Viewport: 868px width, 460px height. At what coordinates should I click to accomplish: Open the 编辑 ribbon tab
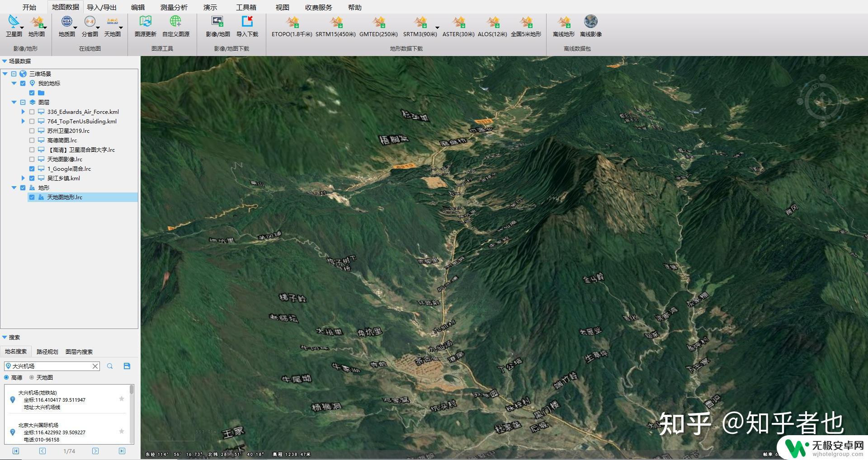point(138,7)
